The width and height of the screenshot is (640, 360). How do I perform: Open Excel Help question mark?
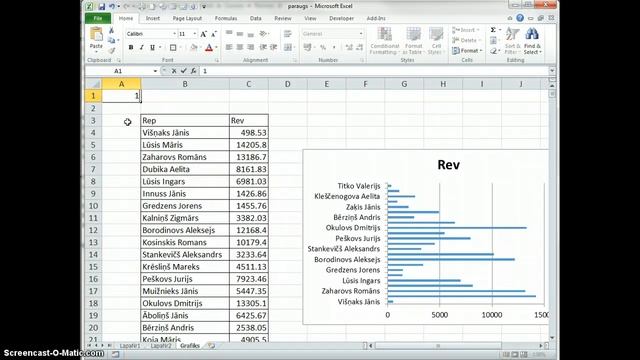coord(520,18)
